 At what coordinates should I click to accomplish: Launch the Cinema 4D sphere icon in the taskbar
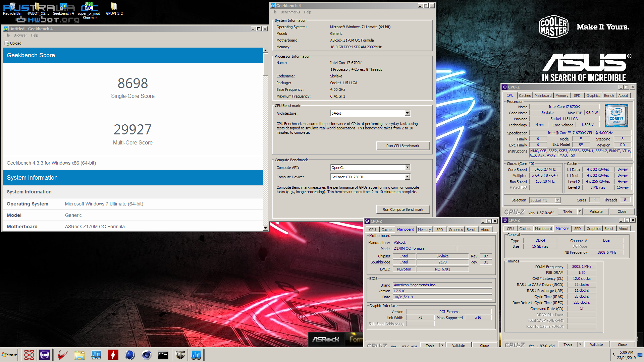coord(147,355)
